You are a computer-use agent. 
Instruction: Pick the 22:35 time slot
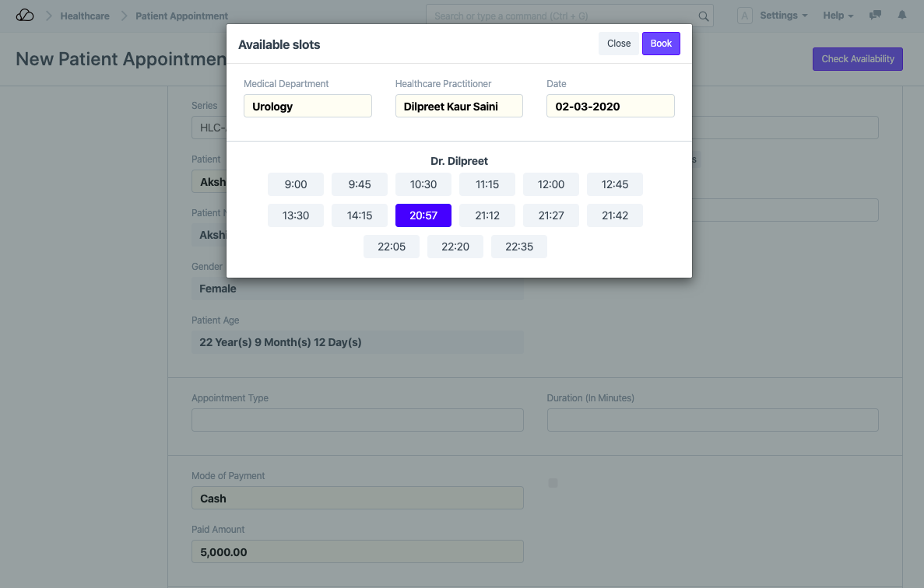tap(519, 247)
